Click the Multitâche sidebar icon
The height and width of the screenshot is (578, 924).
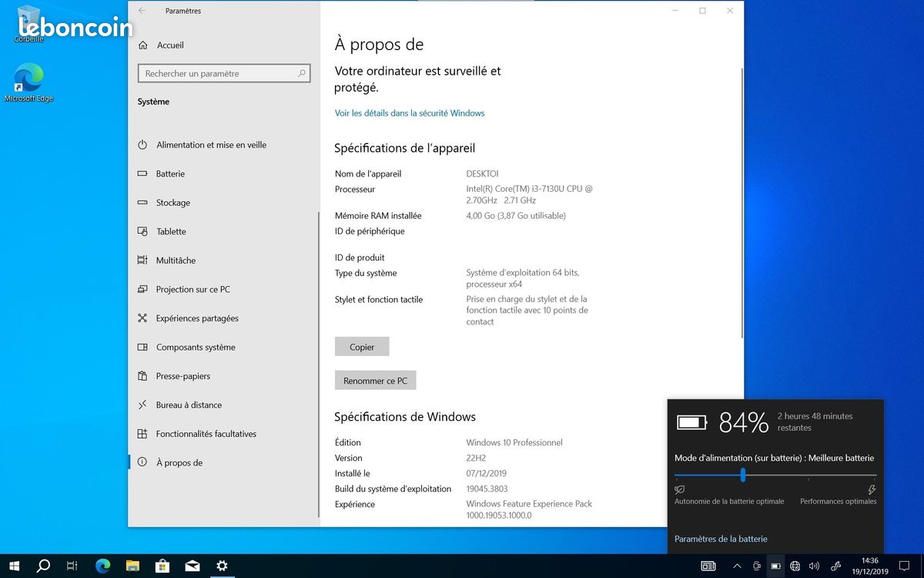tap(142, 260)
